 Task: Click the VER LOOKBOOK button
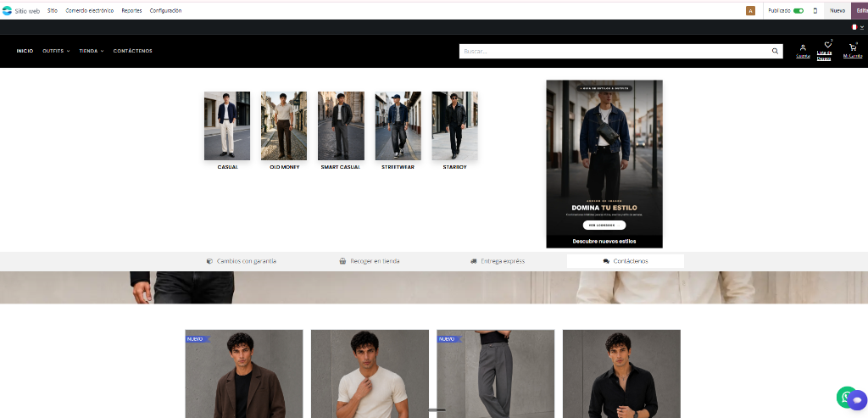(x=604, y=226)
